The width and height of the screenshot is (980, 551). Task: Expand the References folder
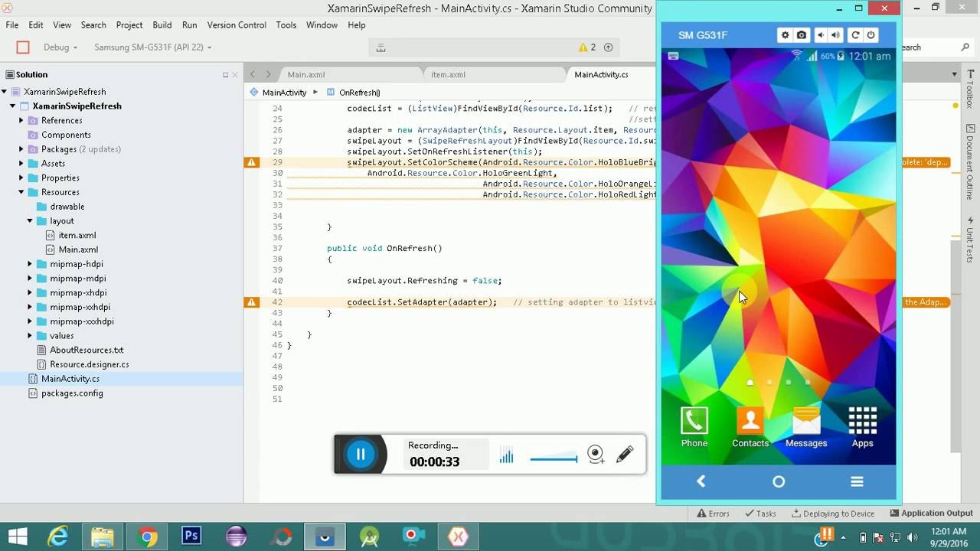(x=21, y=121)
